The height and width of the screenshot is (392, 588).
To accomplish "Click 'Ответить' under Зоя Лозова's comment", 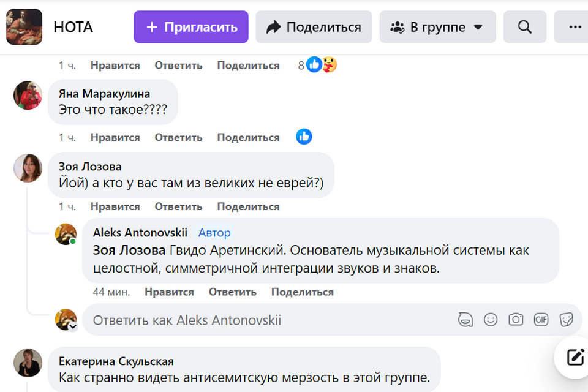I will [178, 206].
